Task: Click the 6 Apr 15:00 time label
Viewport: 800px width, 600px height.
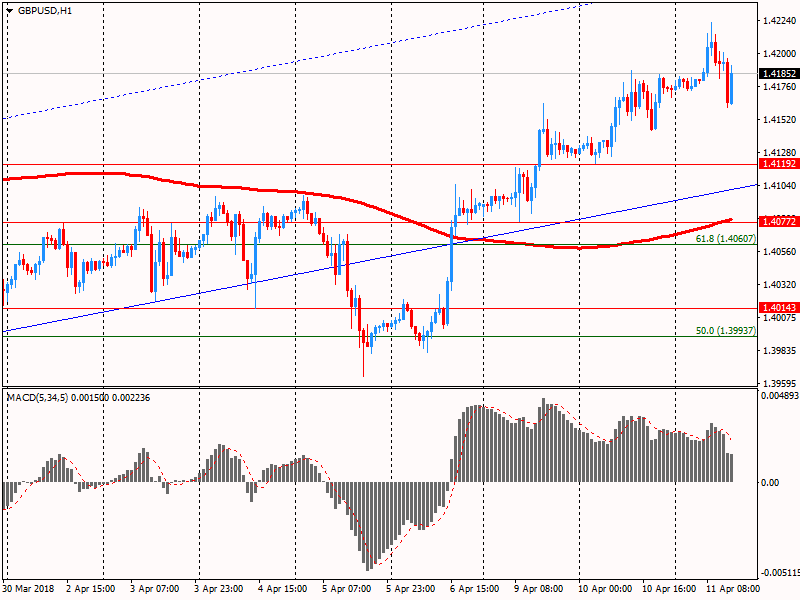Action: 474,589
